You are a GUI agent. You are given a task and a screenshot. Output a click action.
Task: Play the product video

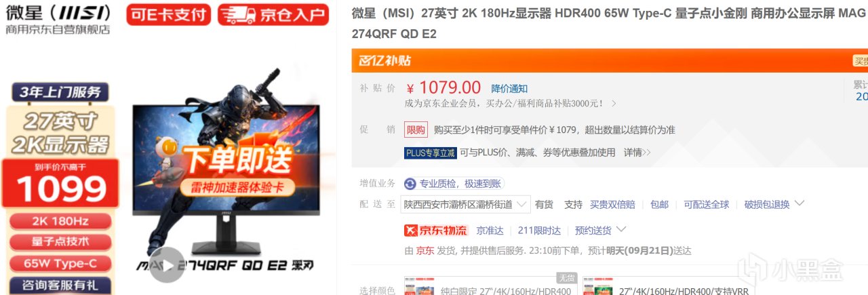tap(167, 264)
